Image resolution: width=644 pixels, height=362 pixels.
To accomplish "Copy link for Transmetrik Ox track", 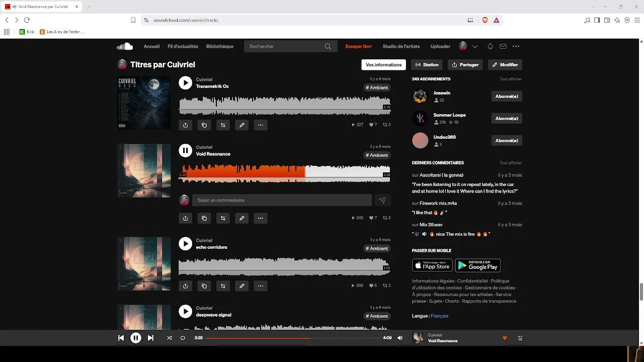I will point(204,125).
